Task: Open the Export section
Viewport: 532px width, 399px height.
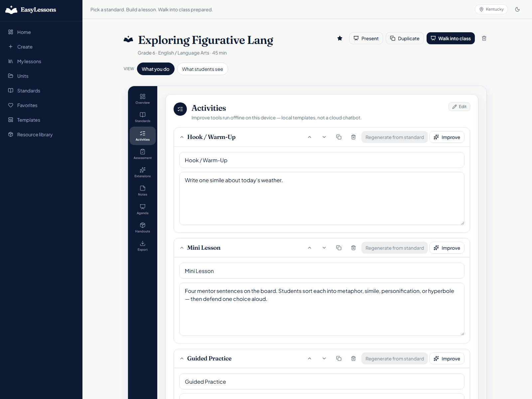Action: (x=143, y=246)
